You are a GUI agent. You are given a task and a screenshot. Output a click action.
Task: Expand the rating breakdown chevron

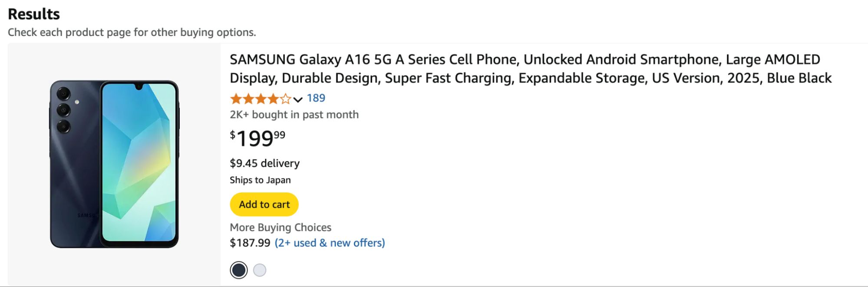[298, 99]
